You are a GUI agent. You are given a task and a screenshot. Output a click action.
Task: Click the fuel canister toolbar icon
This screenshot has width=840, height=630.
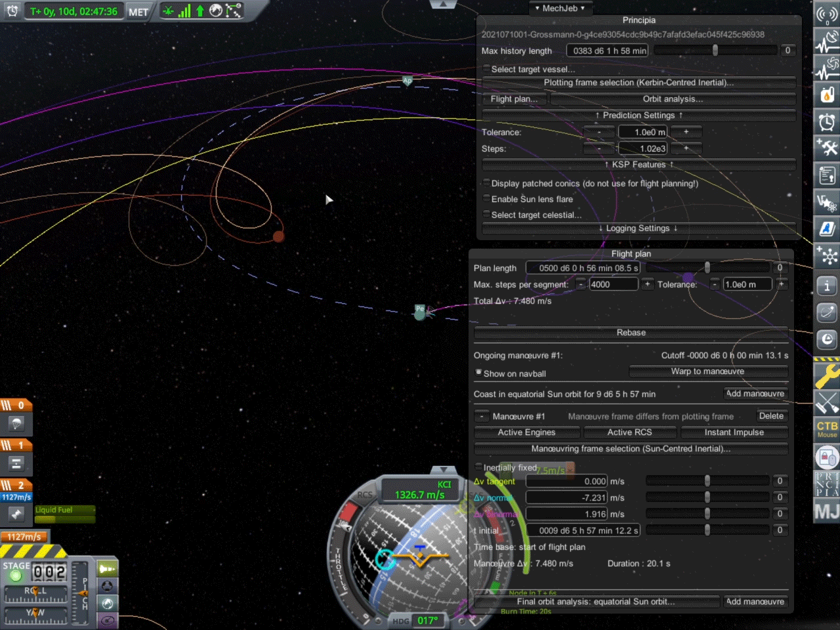[827, 95]
